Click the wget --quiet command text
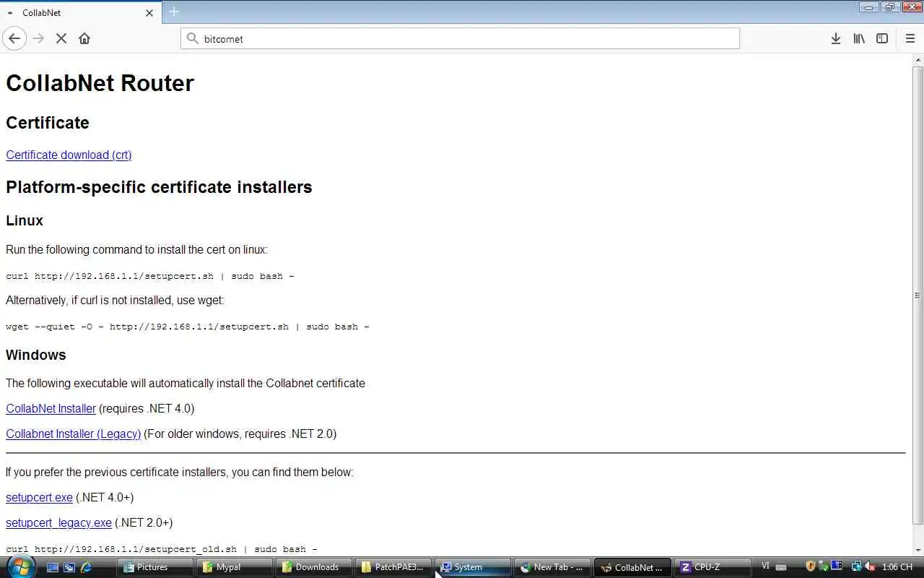The width and height of the screenshot is (924, 578). (x=188, y=327)
